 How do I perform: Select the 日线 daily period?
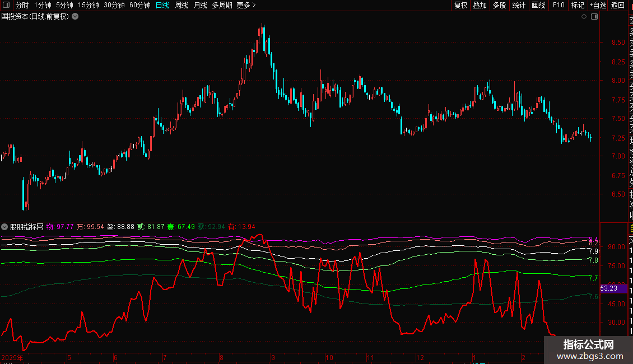tap(162, 5)
